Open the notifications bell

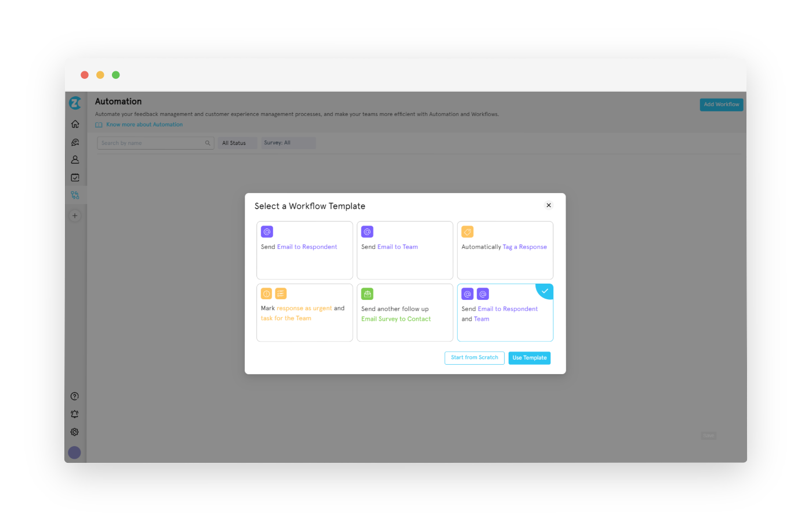(74, 414)
